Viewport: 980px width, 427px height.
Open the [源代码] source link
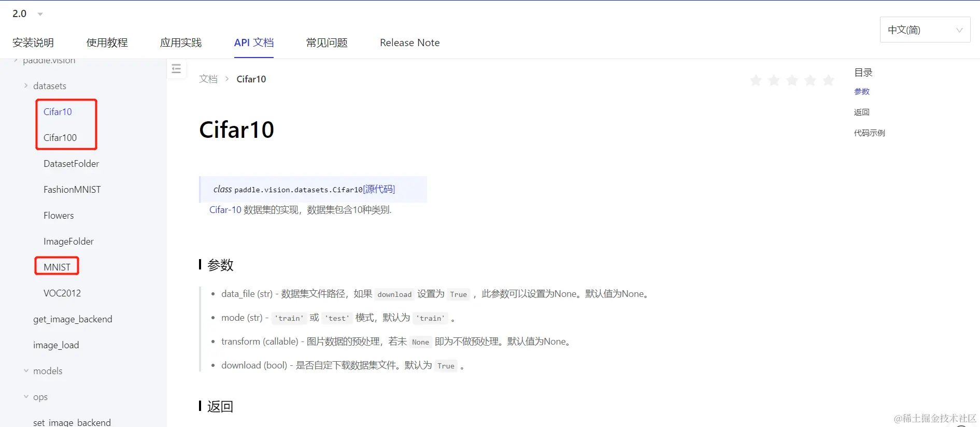(x=379, y=189)
